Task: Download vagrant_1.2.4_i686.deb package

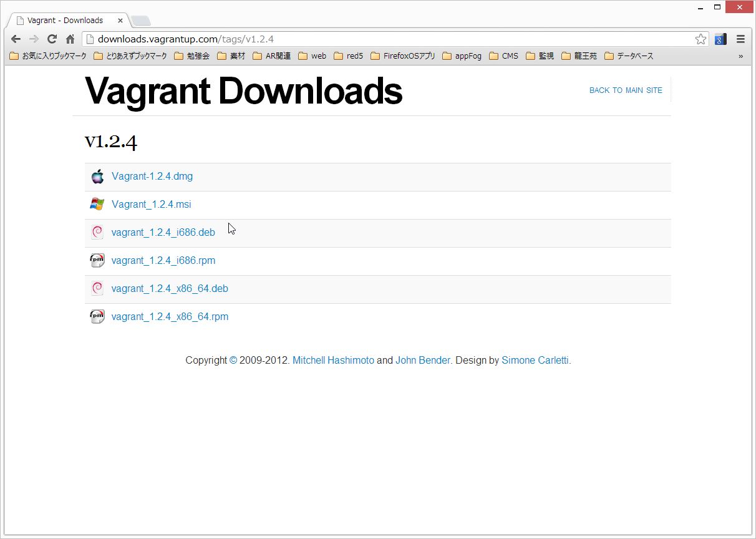Action: 163,233
